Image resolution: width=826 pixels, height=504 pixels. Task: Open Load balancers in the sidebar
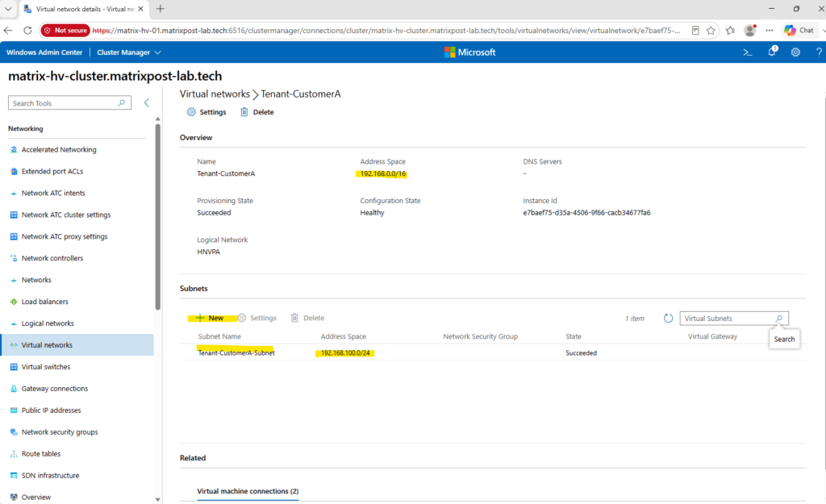click(45, 302)
